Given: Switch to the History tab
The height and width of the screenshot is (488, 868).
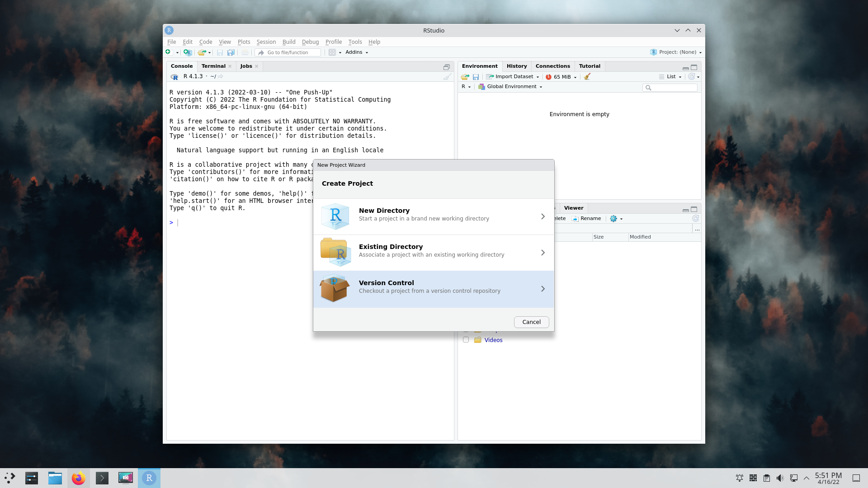Looking at the screenshot, I should coord(516,66).
